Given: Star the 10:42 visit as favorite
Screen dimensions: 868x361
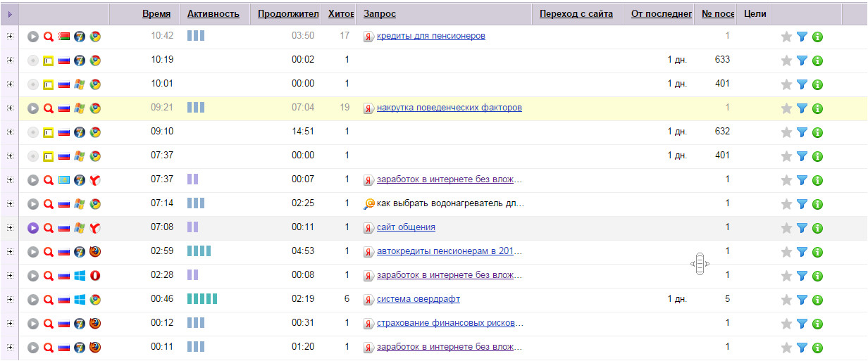Looking at the screenshot, I should pyautogui.click(x=787, y=37).
